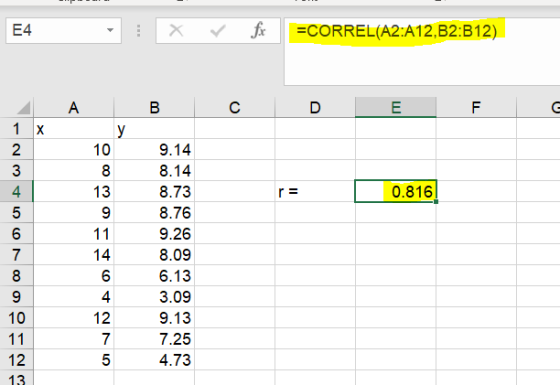This screenshot has width=560, height=385.
Task: Click cell A1 containing x
Action: pos(74,129)
